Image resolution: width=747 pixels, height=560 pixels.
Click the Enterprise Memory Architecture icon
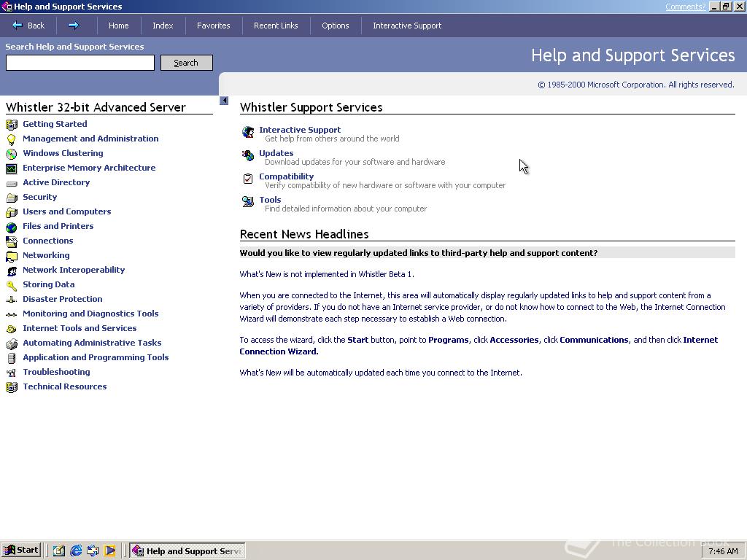12,168
